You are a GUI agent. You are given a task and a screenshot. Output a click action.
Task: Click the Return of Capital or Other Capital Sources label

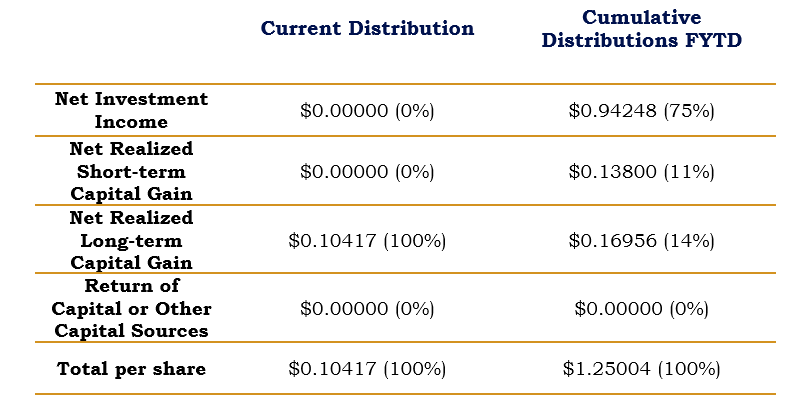[131, 308]
